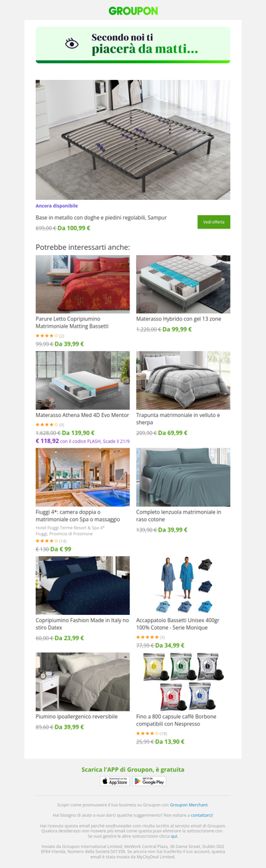The height and width of the screenshot is (868, 266).
Task: Open the Google Play download badge
Action: click(150, 781)
